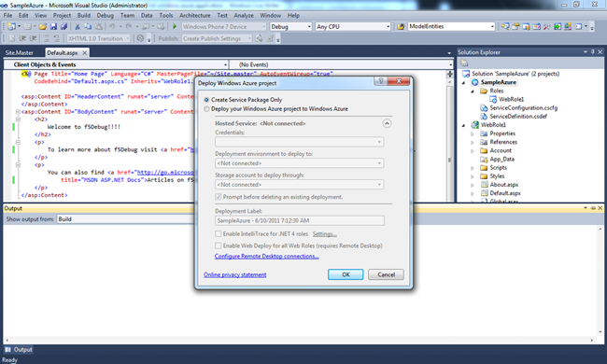Click the New Project toolbar icon

tap(12, 27)
